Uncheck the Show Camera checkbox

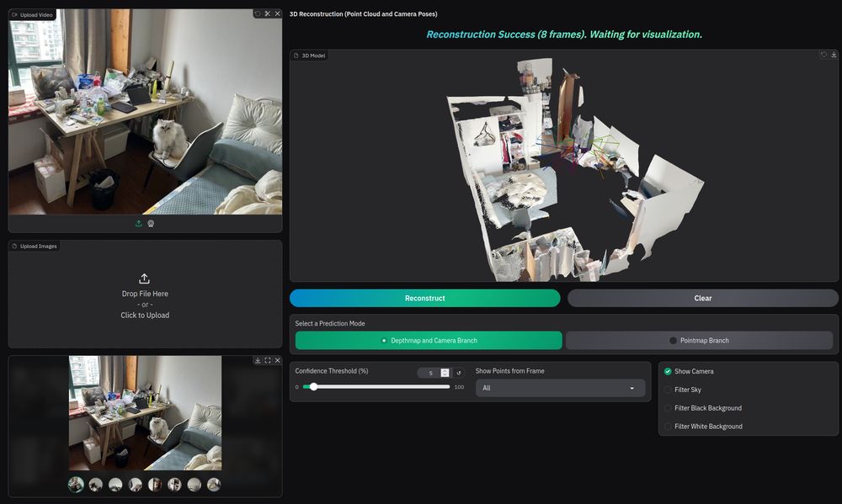click(x=668, y=371)
